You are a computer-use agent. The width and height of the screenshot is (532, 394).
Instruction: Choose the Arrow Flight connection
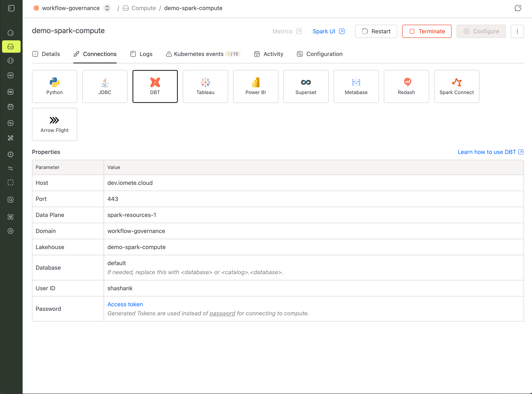pyautogui.click(x=54, y=124)
